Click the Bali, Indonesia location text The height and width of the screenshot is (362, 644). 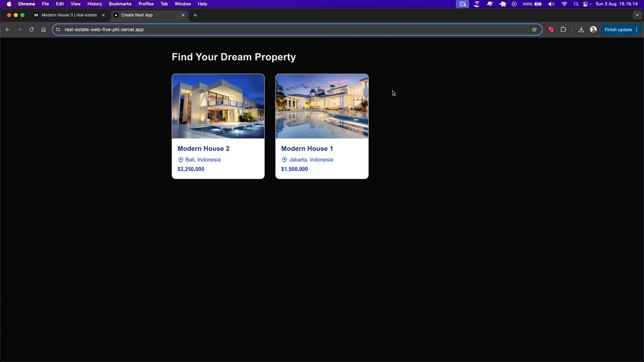pyautogui.click(x=203, y=160)
